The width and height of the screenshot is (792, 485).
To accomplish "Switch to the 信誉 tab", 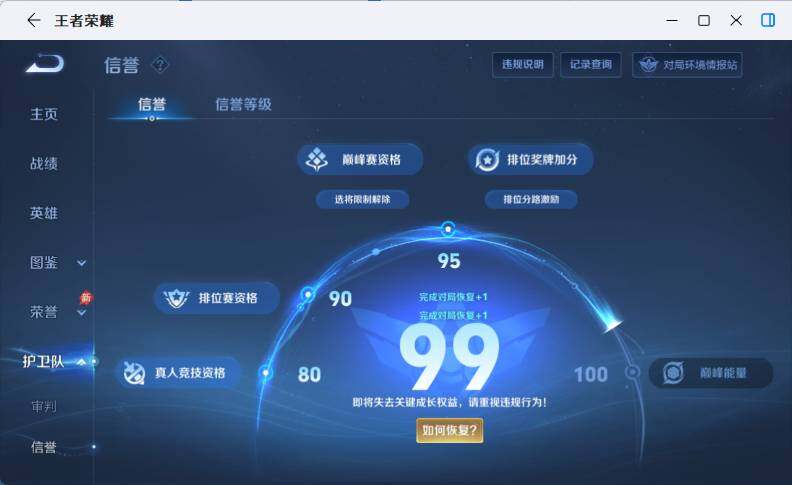I will pyautogui.click(x=152, y=105).
